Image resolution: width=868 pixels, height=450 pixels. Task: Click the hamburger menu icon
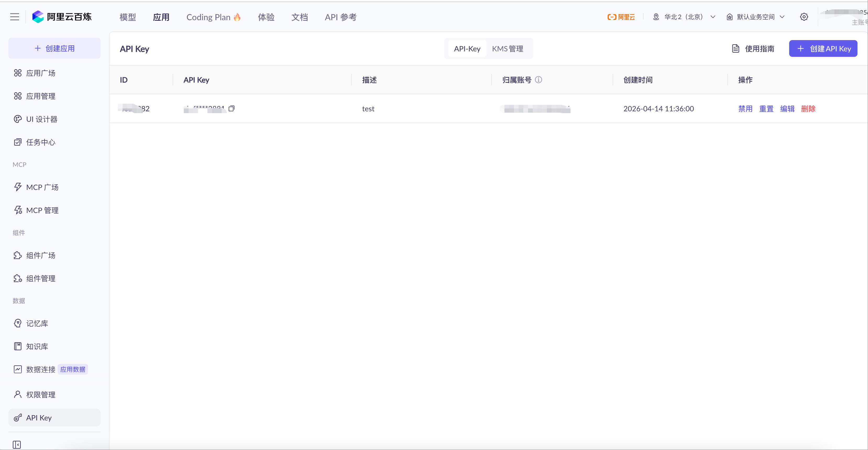(14, 17)
